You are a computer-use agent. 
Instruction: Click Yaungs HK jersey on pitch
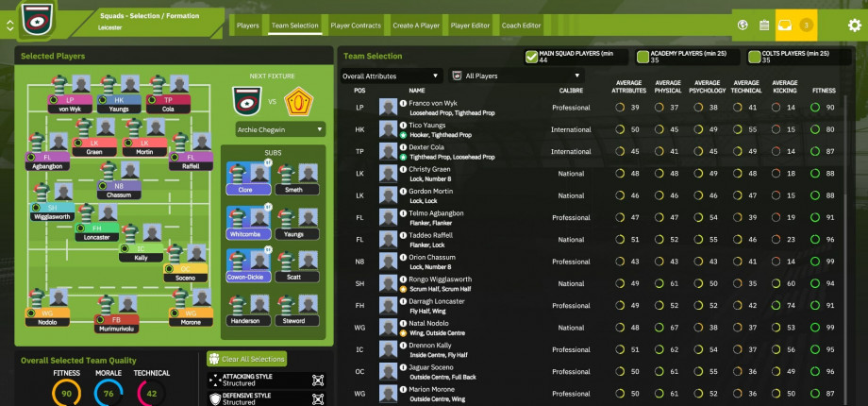coord(108,85)
